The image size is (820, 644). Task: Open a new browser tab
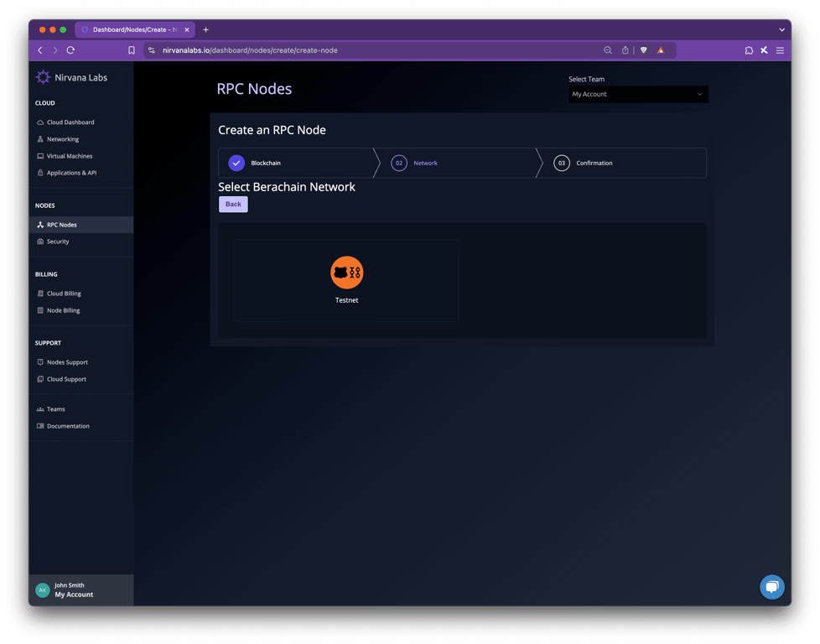(205, 30)
